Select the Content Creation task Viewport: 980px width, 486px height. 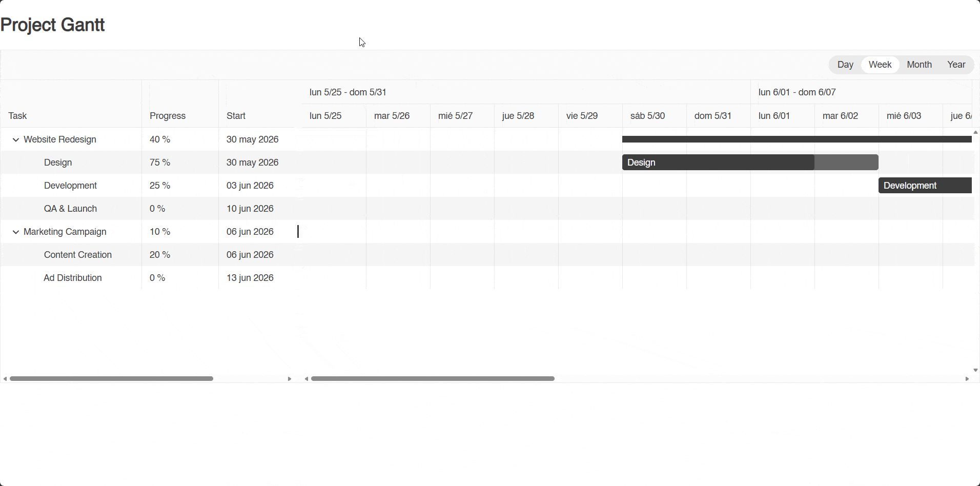(78, 255)
